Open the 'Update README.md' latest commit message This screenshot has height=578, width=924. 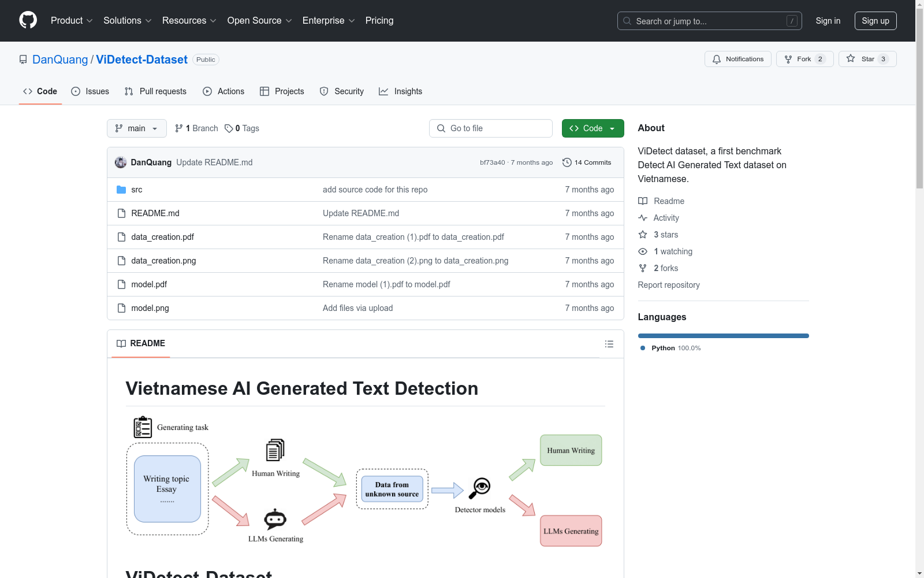(214, 162)
